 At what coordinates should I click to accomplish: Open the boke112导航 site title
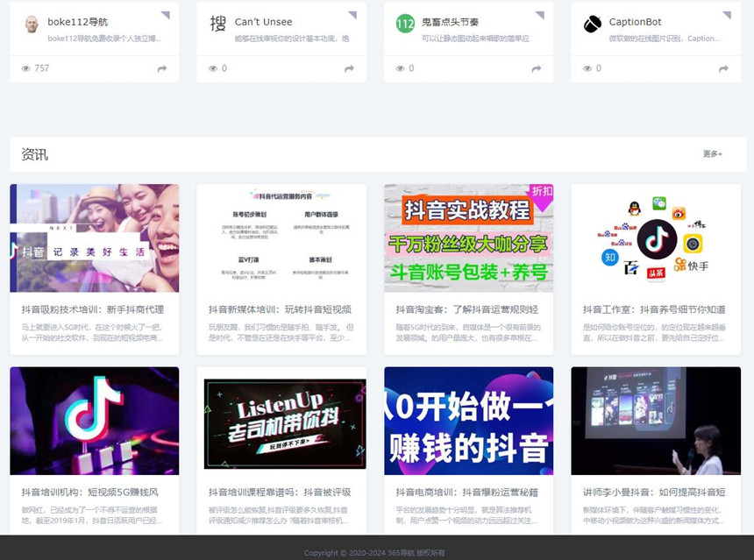click(78, 22)
